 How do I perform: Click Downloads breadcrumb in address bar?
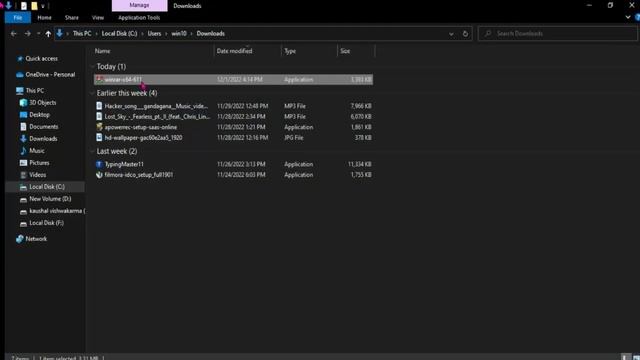(x=211, y=34)
